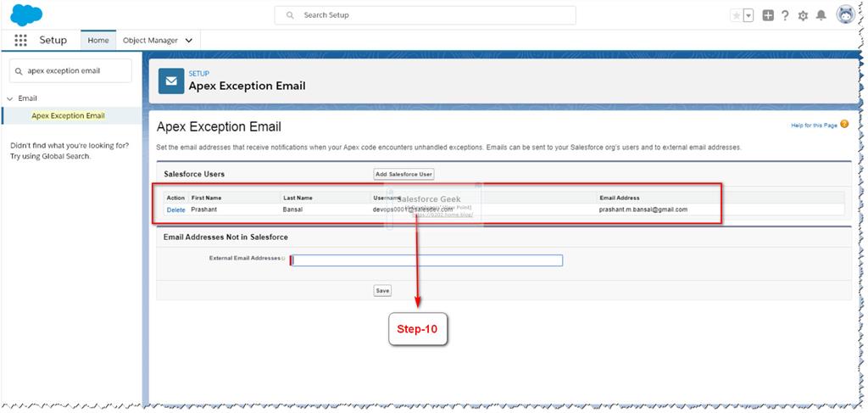Open Global Actions plus icon

click(x=767, y=15)
